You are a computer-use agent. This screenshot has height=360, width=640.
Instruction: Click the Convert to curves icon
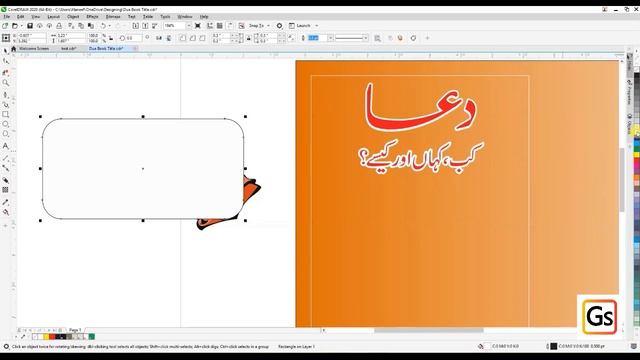[413, 38]
